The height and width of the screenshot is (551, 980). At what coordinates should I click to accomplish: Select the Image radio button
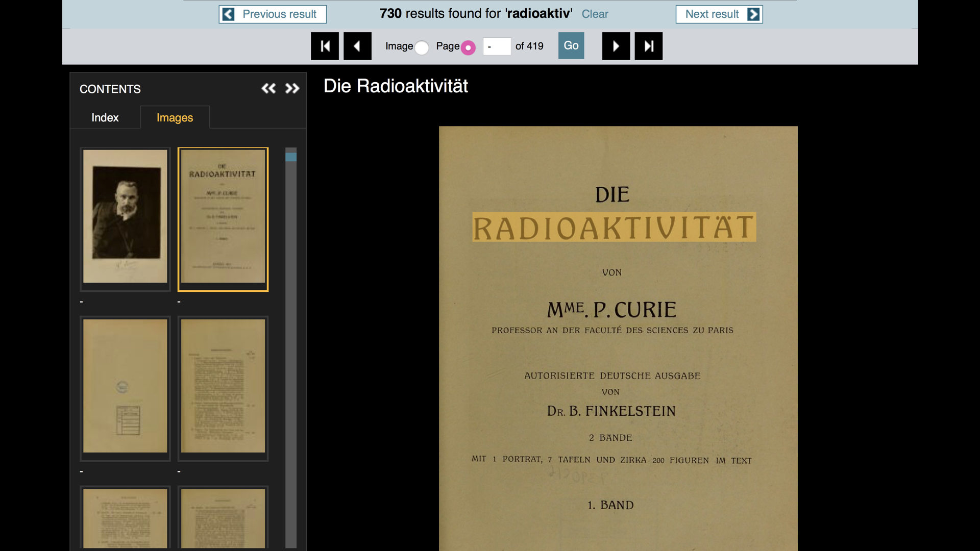click(x=422, y=47)
